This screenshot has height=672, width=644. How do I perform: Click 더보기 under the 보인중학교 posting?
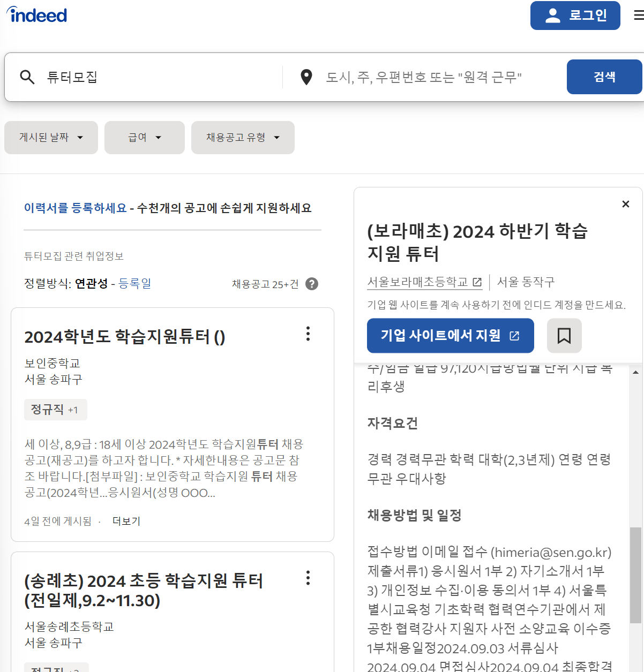click(126, 520)
